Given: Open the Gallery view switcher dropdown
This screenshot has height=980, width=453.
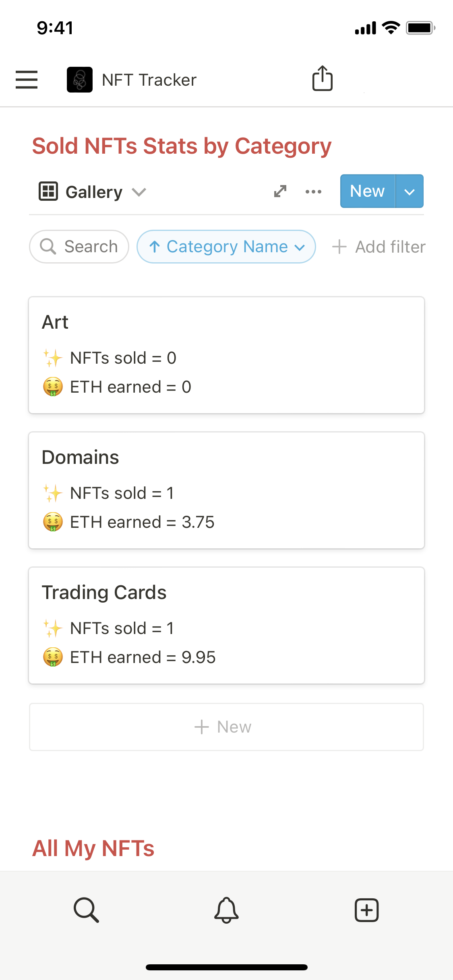Looking at the screenshot, I should (x=93, y=192).
